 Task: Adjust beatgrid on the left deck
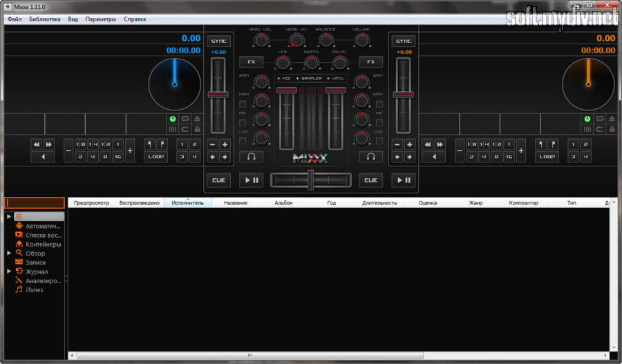tap(173, 129)
